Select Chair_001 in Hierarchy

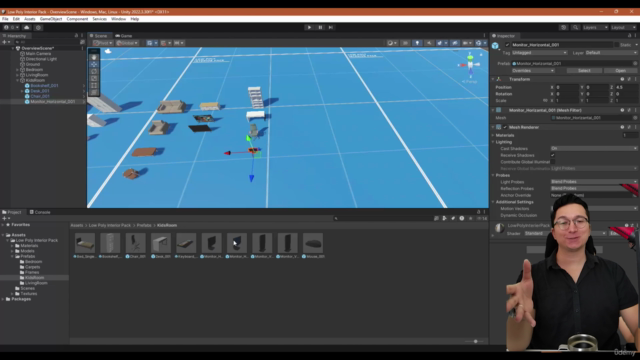[40, 96]
